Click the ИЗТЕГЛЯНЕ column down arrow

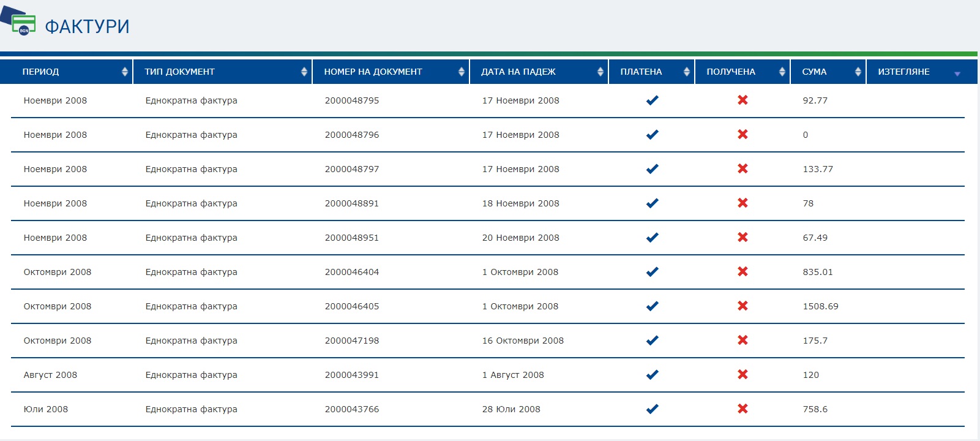[957, 74]
